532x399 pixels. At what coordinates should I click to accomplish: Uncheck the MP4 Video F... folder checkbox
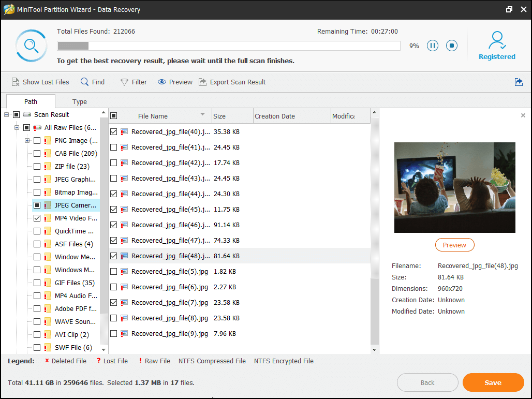pyautogui.click(x=37, y=218)
